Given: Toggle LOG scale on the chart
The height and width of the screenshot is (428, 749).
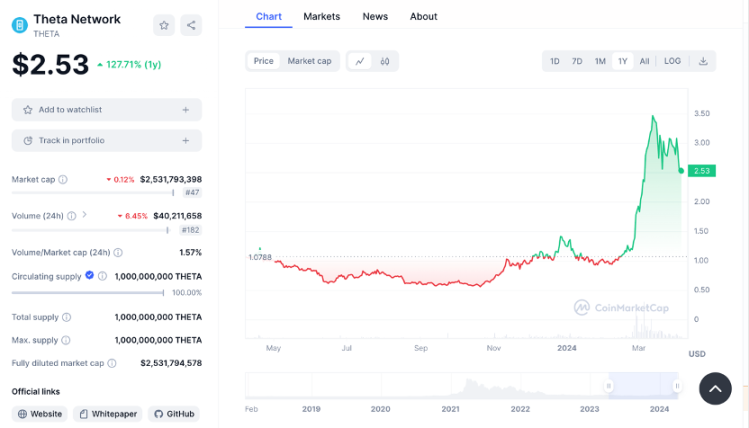Looking at the screenshot, I should click(x=672, y=61).
